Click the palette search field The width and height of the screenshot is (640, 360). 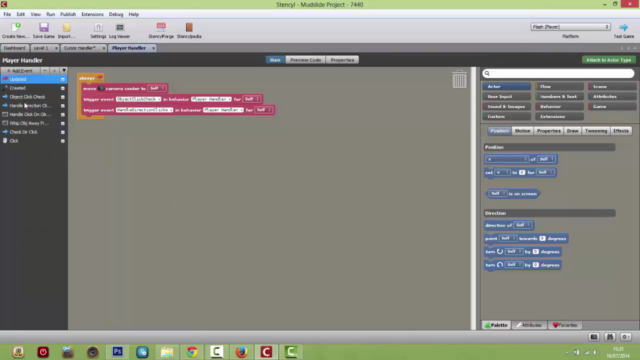[x=558, y=73]
